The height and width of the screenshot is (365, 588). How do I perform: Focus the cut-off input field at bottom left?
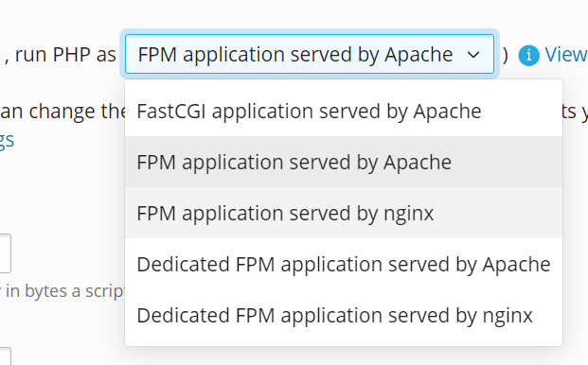click(x=6, y=356)
